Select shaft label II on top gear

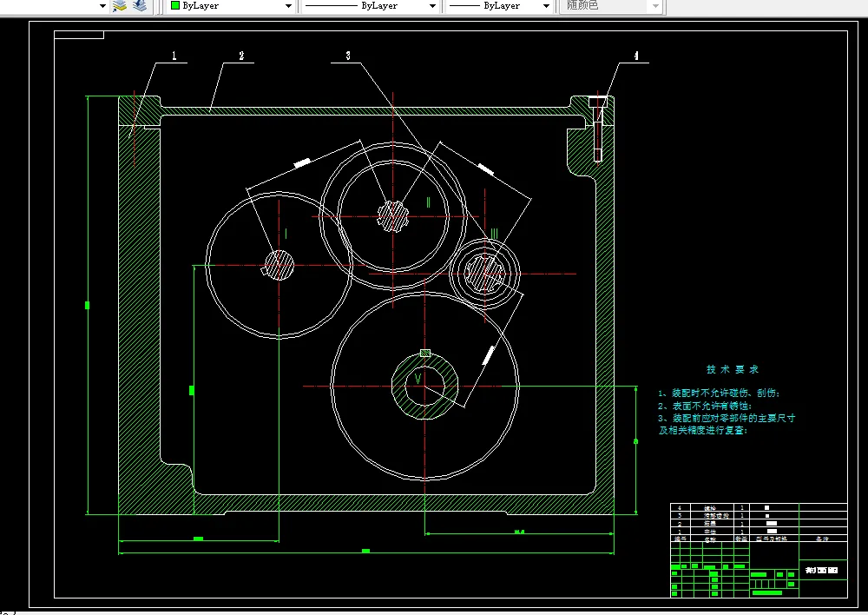tap(428, 202)
